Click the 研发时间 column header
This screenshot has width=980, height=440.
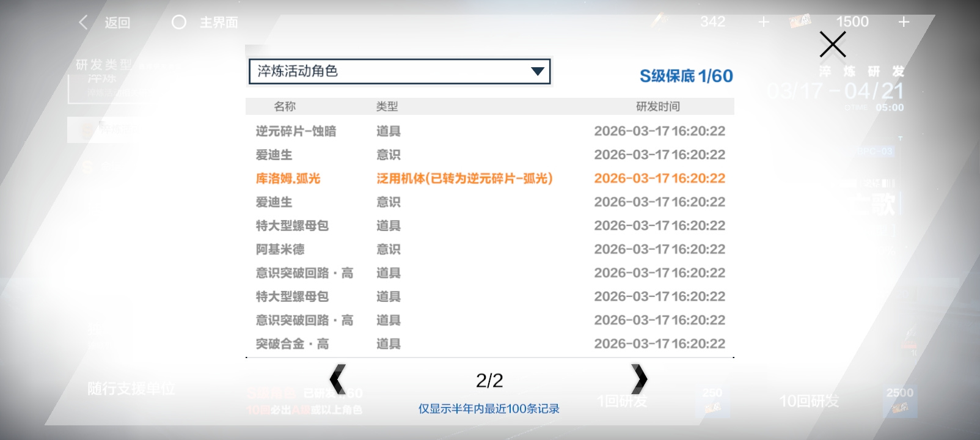[658, 106]
